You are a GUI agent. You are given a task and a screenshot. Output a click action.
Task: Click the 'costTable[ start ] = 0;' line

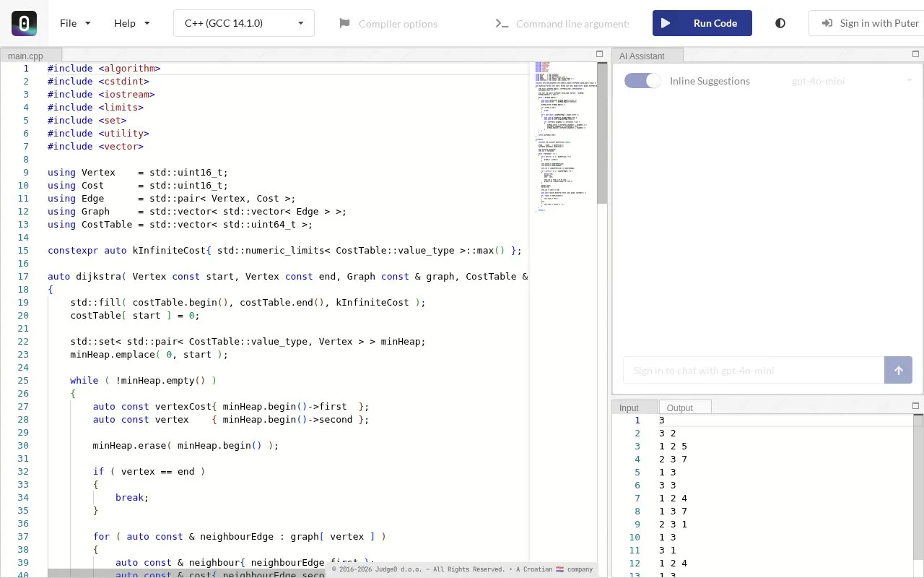tap(135, 316)
